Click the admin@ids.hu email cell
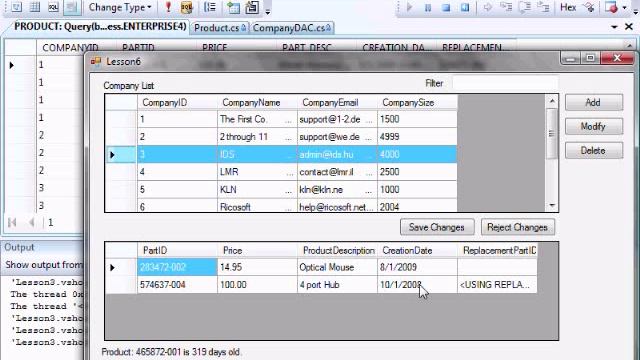The image size is (640, 360). [337, 154]
